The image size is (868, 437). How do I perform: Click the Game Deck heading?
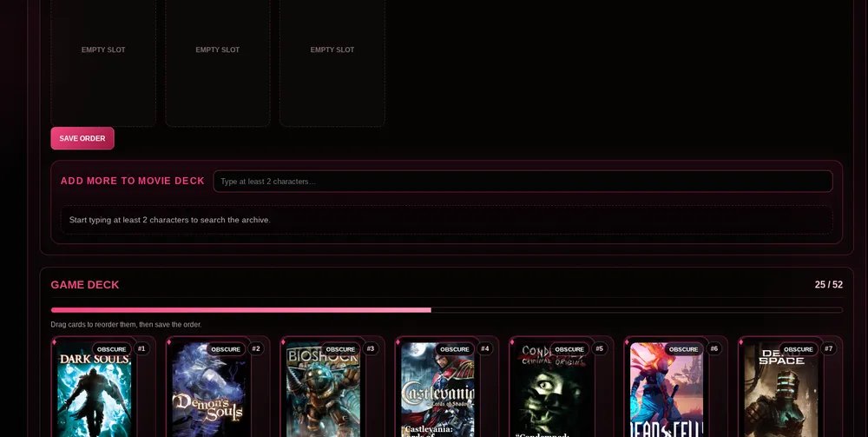[x=85, y=285]
